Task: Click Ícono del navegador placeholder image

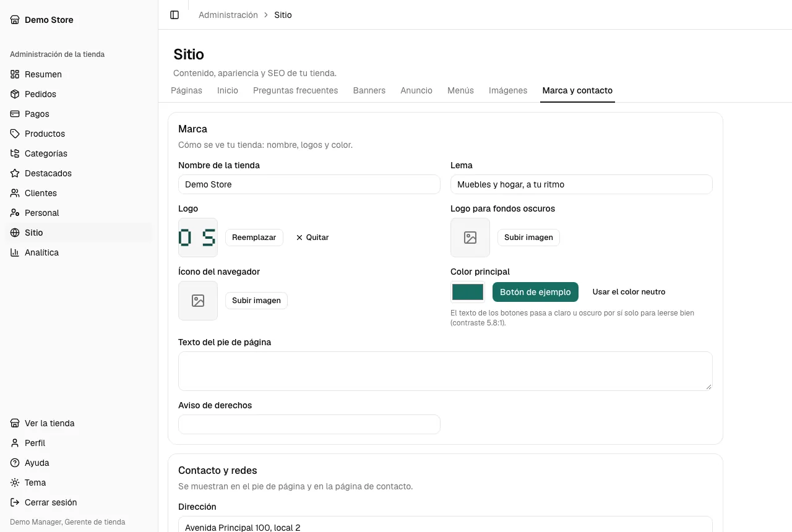Action: (x=198, y=301)
